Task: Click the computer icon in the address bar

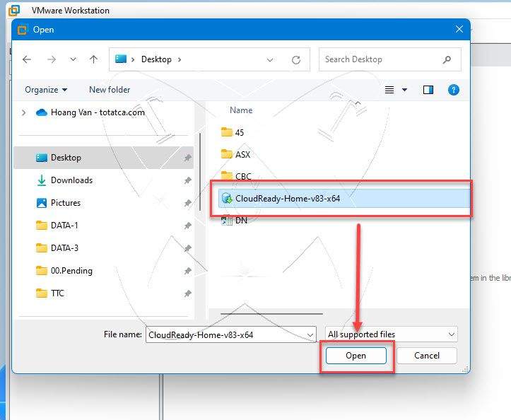Action: (x=121, y=59)
